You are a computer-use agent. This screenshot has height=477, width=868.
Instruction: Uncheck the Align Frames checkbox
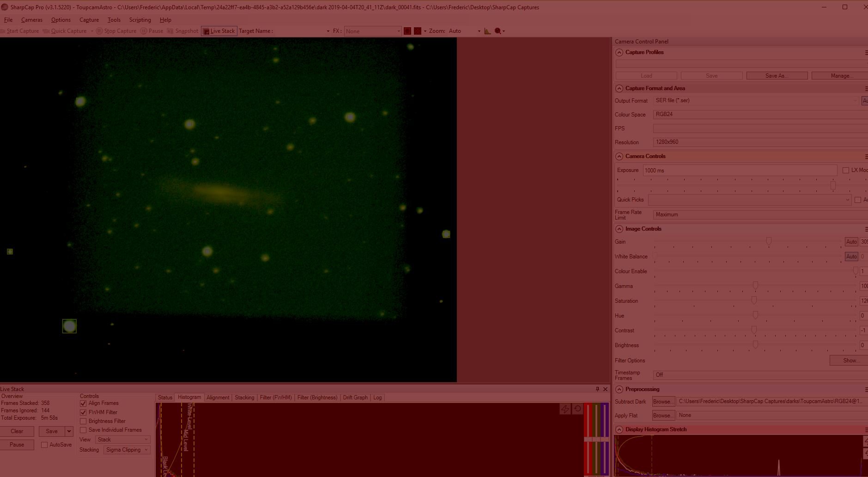pos(83,404)
